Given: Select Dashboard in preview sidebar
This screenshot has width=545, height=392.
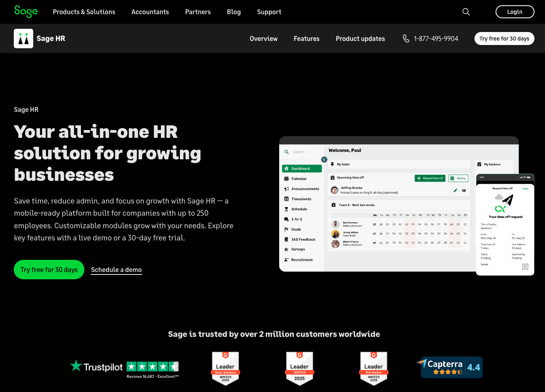Looking at the screenshot, I should pos(302,169).
